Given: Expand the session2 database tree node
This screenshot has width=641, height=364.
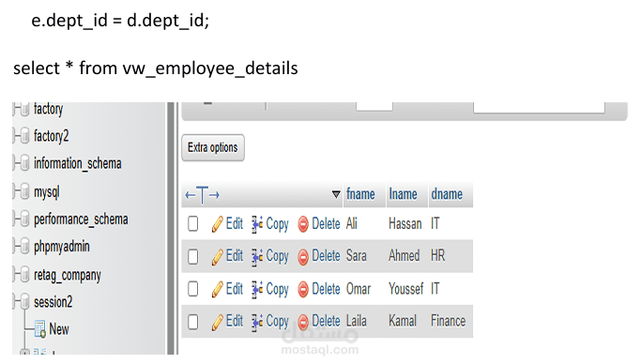Looking at the screenshot, I should pyautogui.click(x=16, y=302).
